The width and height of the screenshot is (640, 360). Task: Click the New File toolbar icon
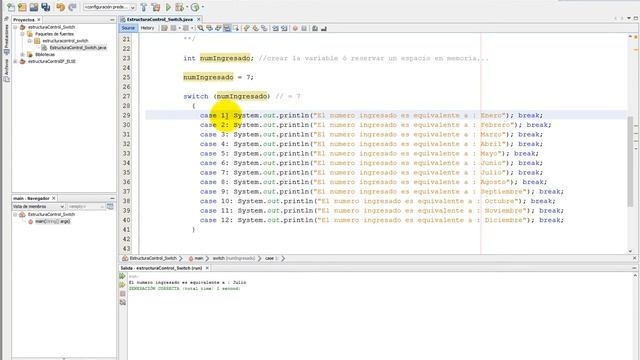(x=11, y=7)
